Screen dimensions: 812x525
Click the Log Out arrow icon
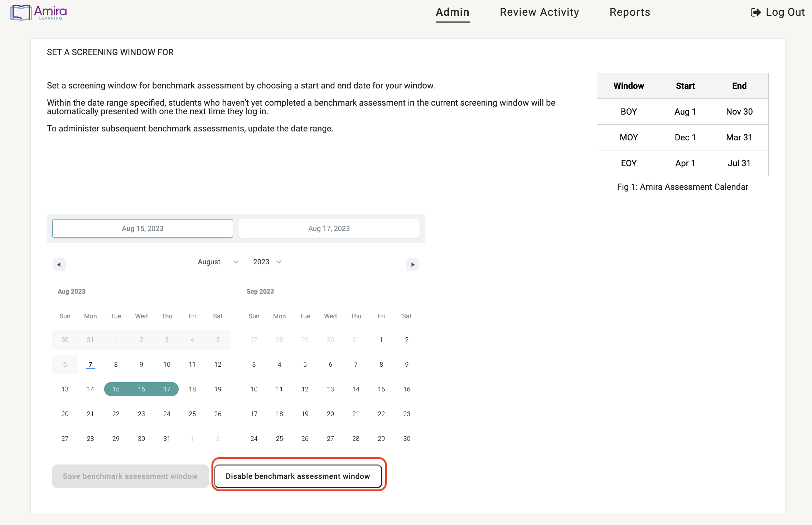point(756,13)
